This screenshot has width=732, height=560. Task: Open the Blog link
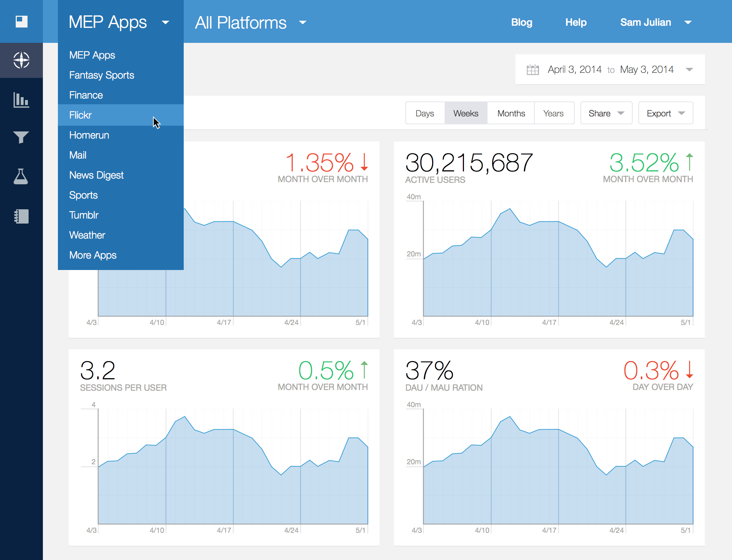pos(521,22)
